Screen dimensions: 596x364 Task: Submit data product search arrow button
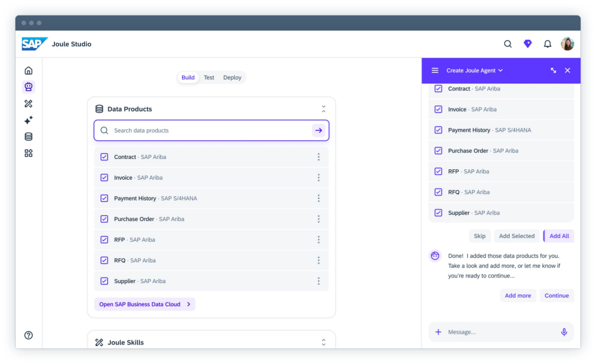pos(319,130)
